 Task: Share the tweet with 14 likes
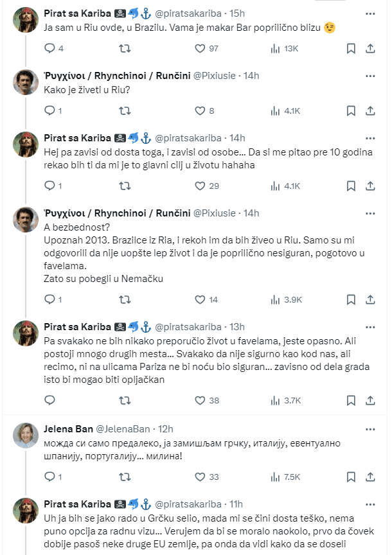(370, 300)
